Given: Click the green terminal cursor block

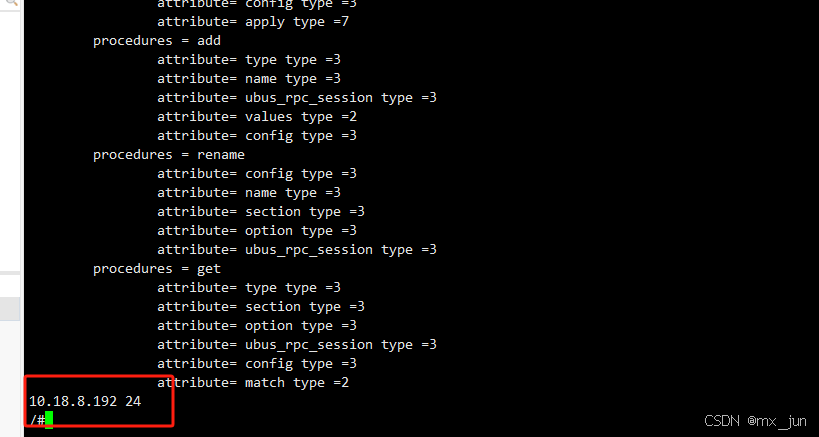Looking at the screenshot, I should (49, 420).
